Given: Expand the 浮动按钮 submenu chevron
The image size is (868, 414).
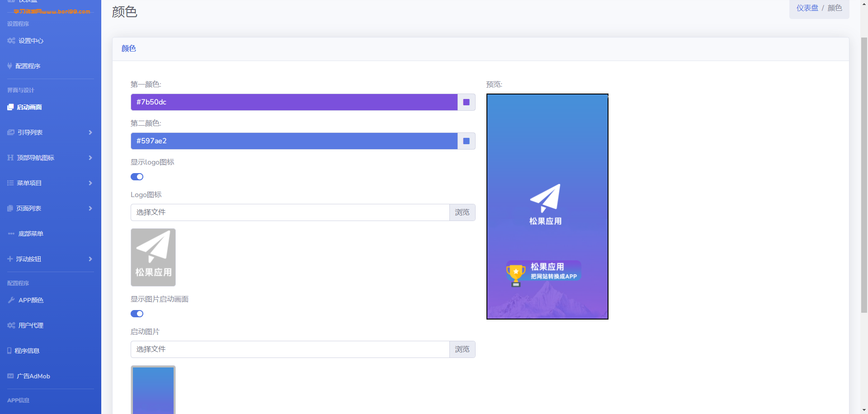Looking at the screenshot, I should 90,259.
